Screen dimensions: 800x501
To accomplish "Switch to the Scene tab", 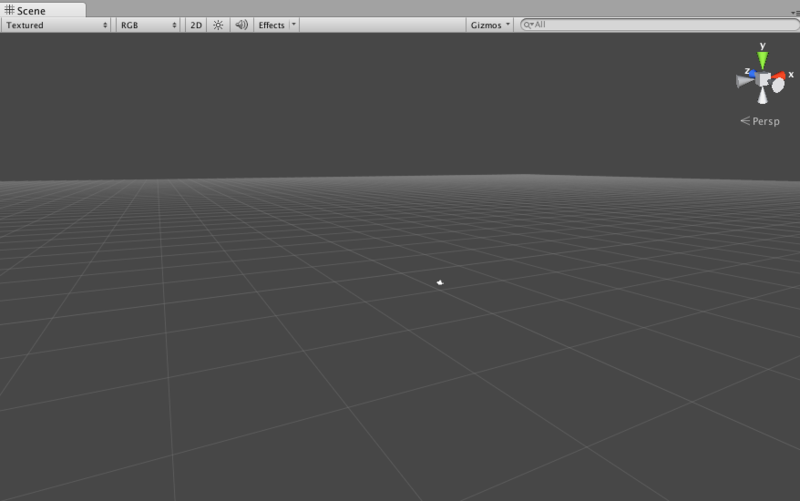I will click(x=43, y=10).
